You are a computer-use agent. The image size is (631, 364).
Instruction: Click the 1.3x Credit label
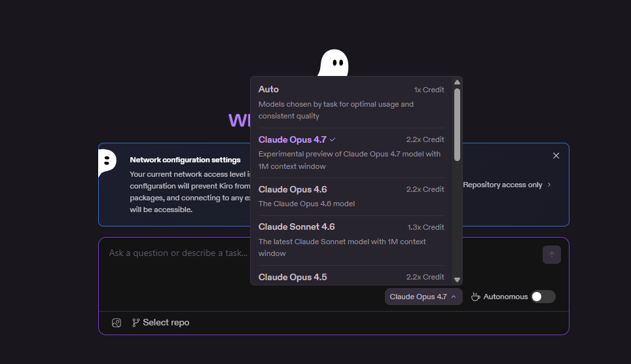click(x=425, y=227)
